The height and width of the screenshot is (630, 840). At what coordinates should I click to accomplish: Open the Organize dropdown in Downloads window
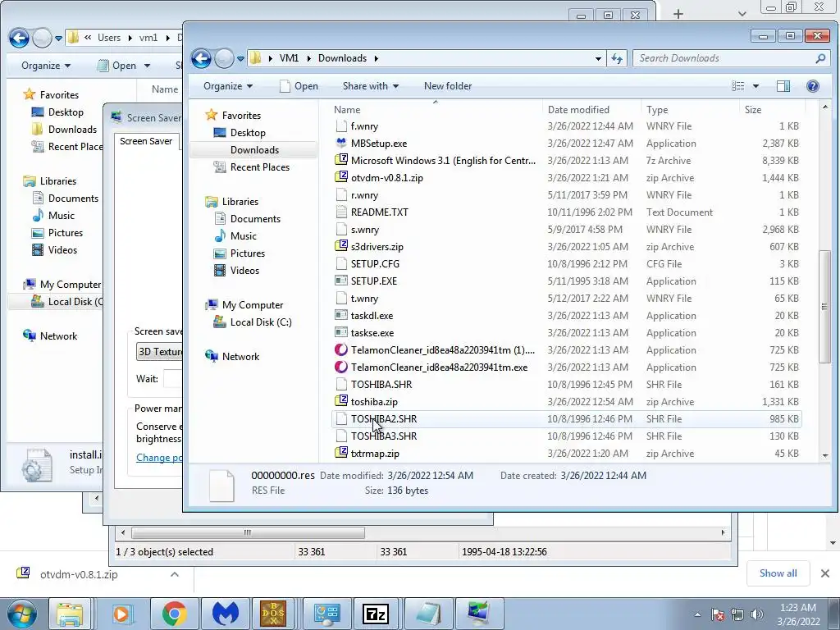point(228,85)
